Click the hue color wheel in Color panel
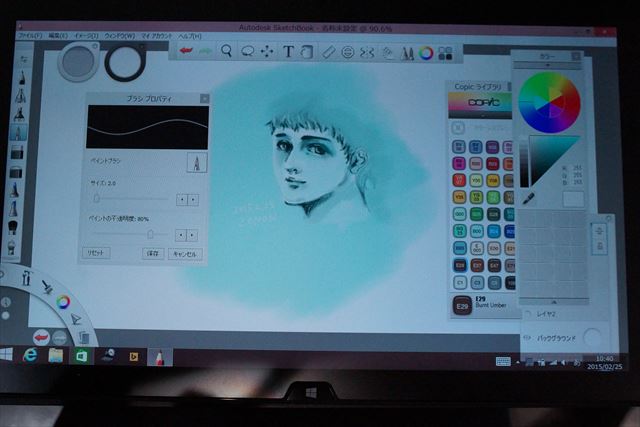Image resolution: width=640 pixels, height=427 pixels. (549, 102)
